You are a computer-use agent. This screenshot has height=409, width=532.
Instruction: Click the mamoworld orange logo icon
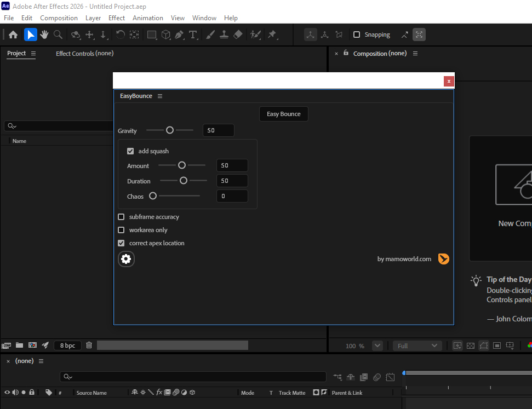443,259
